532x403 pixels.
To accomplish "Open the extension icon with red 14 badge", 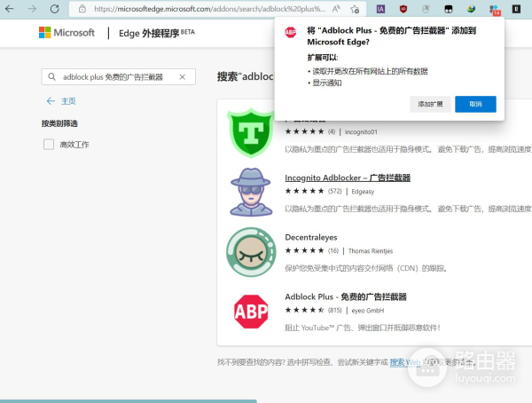I will tap(495, 10).
